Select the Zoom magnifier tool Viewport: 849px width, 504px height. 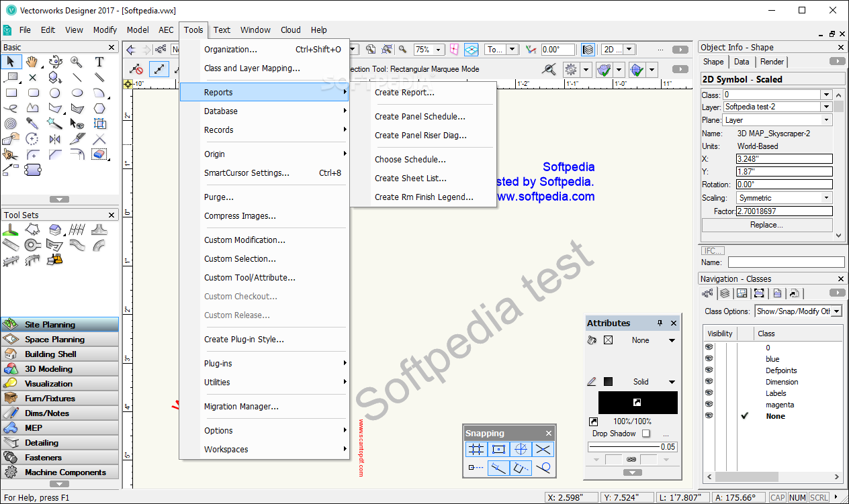(x=77, y=62)
